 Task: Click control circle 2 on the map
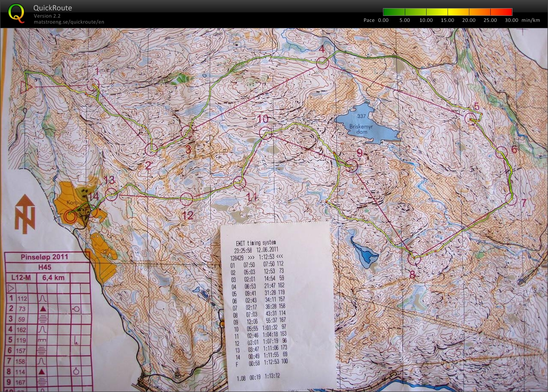[151, 149]
